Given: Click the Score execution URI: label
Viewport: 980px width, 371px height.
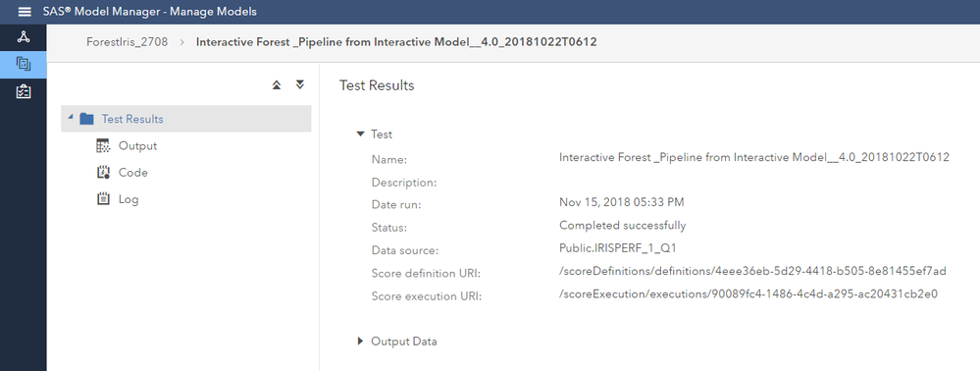Looking at the screenshot, I should (427, 296).
